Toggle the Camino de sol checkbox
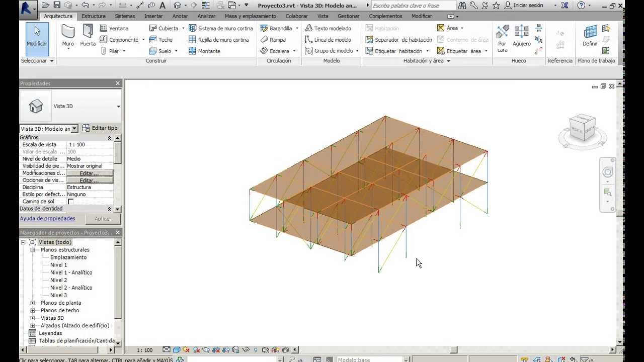Screen dimensions: 644x362 (70, 202)
